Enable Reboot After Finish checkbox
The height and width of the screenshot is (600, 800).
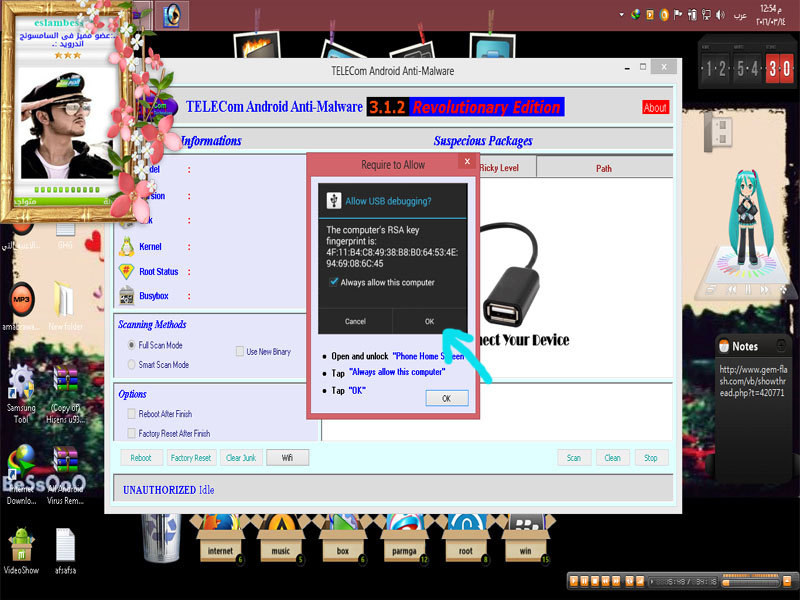tap(132, 413)
